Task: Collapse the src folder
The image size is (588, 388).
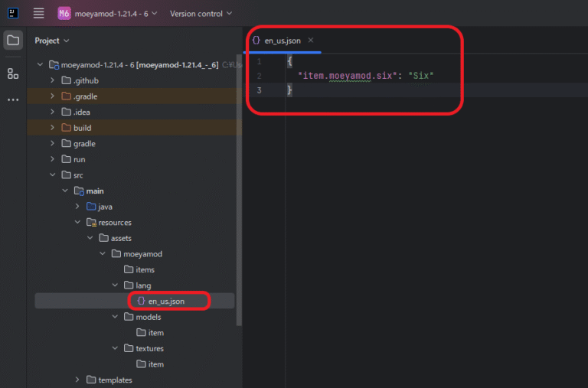Action: point(53,174)
